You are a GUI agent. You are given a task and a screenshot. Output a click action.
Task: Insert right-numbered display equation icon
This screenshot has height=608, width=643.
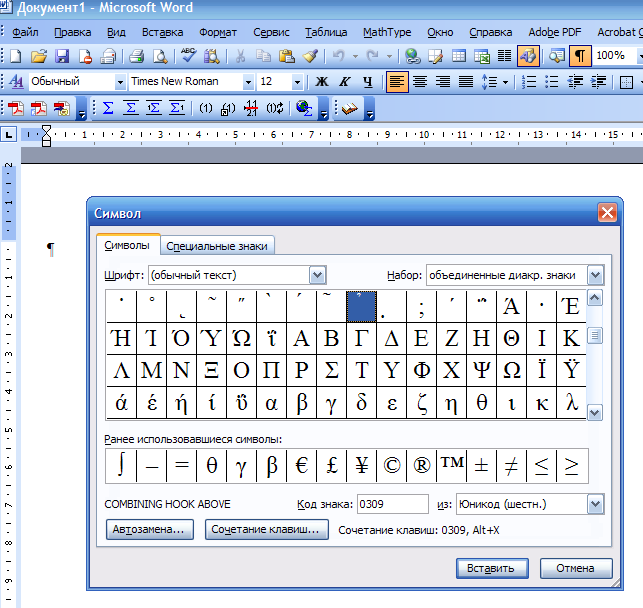177,108
